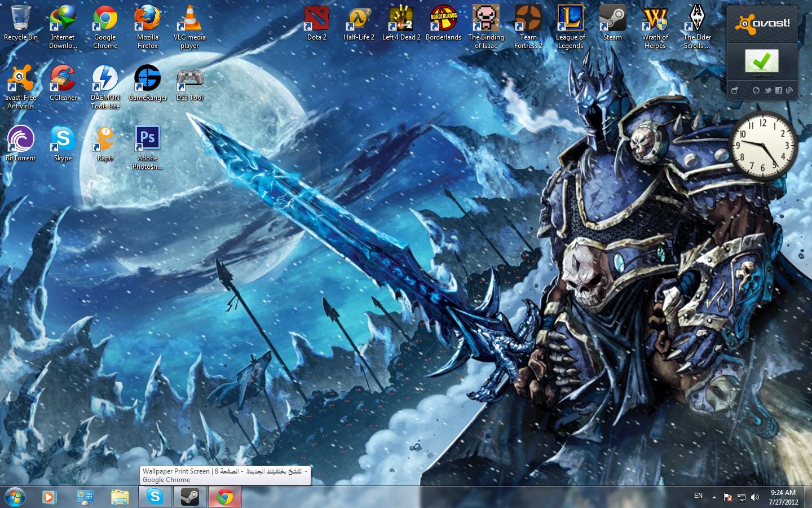Click the Google Chrome desktop shortcut
The height and width of the screenshot is (508, 812).
pyautogui.click(x=105, y=28)
